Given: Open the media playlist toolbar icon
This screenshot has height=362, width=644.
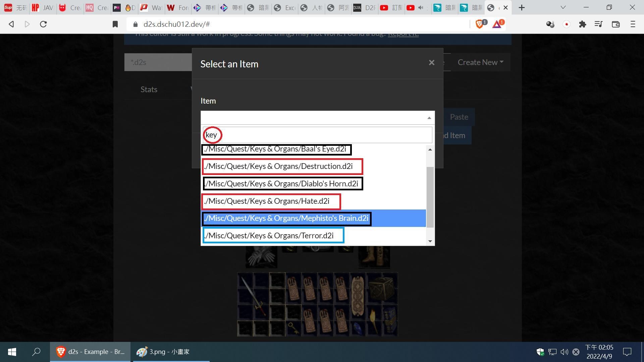Looking at the screenshot, I should point(598,24).
